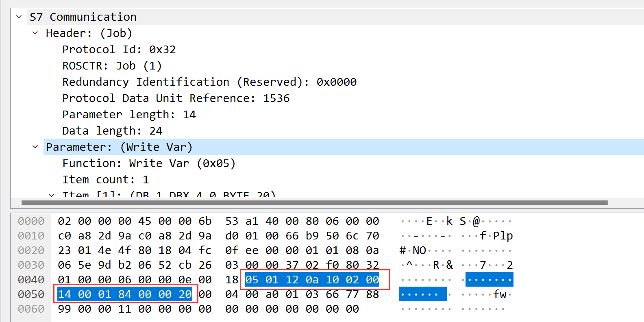Image resolution: width=644 pixels, height=322 pixels.
Task: Collapse the Parameter: (Write Var) node
Action: 35,147
